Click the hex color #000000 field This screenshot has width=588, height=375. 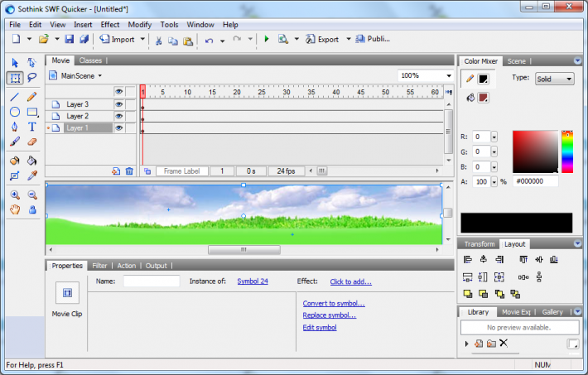pyautogui.click(x=536, y=181)
